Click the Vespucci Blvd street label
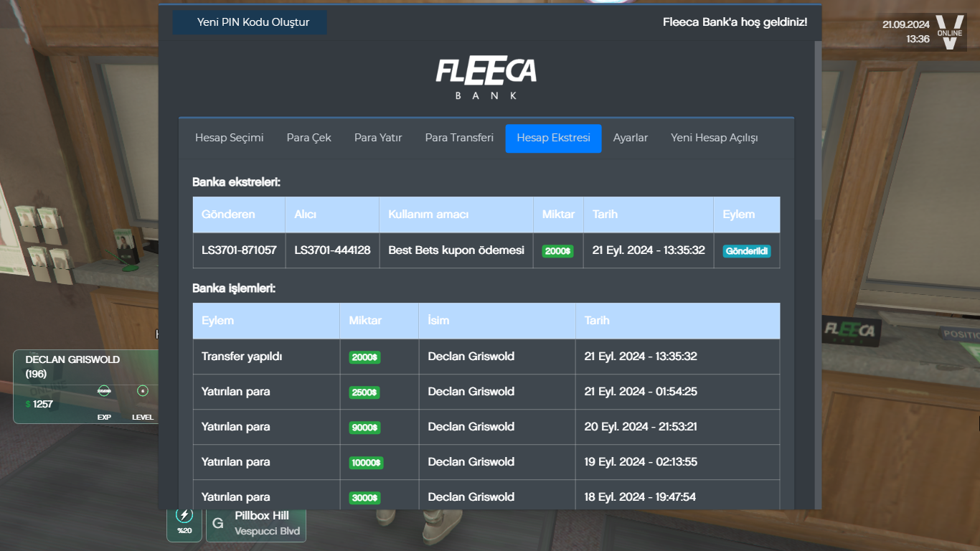The image size is (980, 551). [x=267, y=532]
